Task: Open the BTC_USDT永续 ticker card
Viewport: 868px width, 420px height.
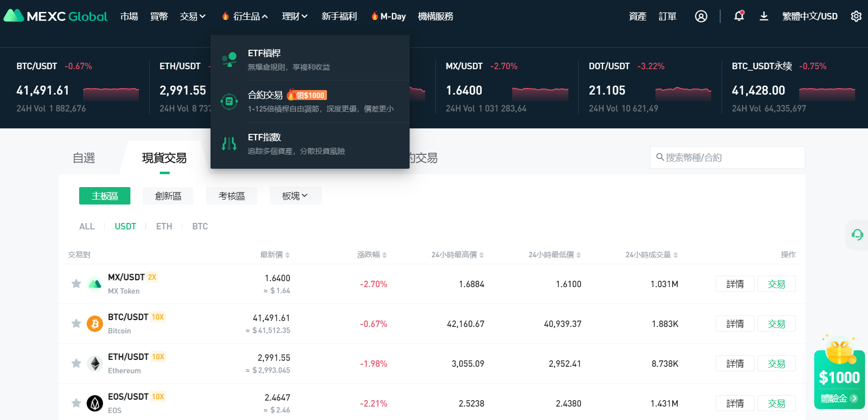Action: click(793, 87)
